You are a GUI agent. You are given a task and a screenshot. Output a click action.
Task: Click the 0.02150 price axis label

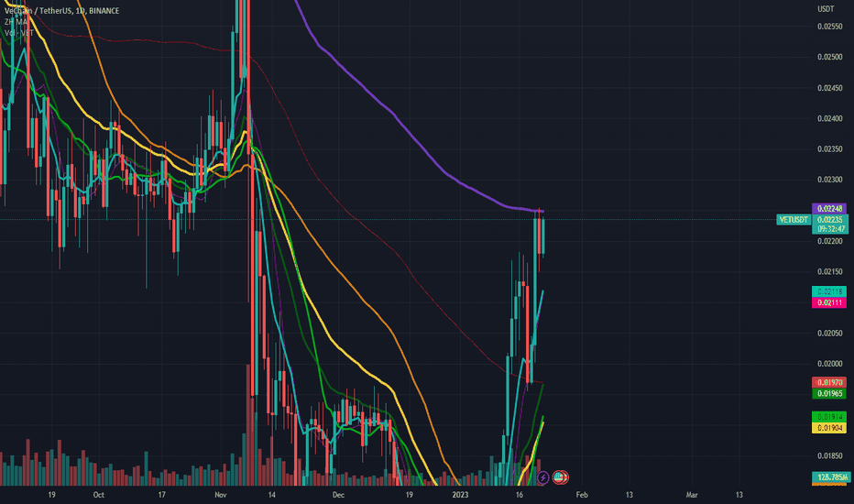tap(829, 272)
